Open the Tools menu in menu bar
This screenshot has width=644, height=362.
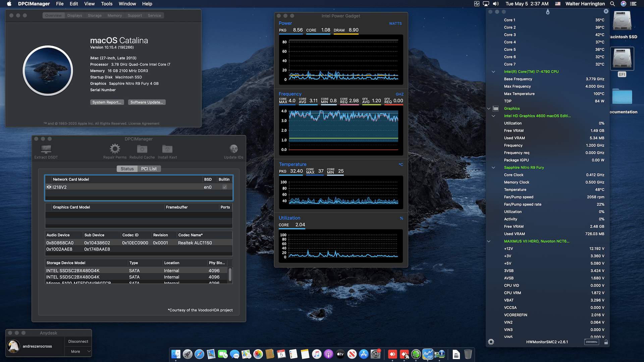(107, 4)
